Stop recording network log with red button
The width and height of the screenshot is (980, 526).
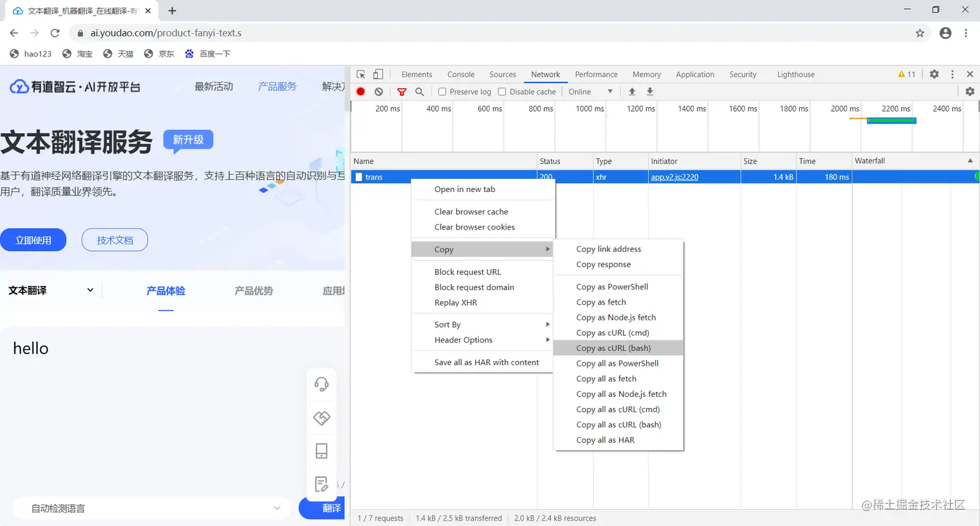361,92
